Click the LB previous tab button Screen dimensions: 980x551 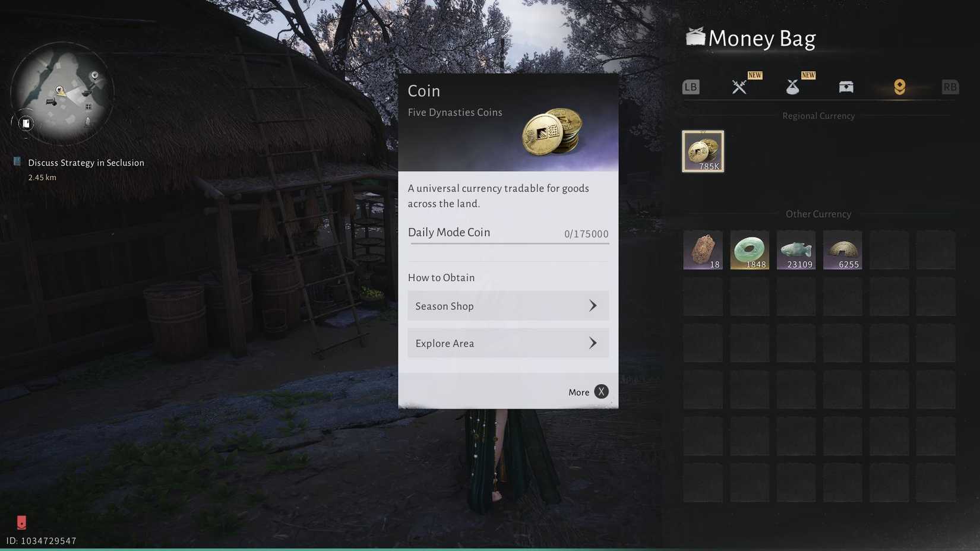691,87
